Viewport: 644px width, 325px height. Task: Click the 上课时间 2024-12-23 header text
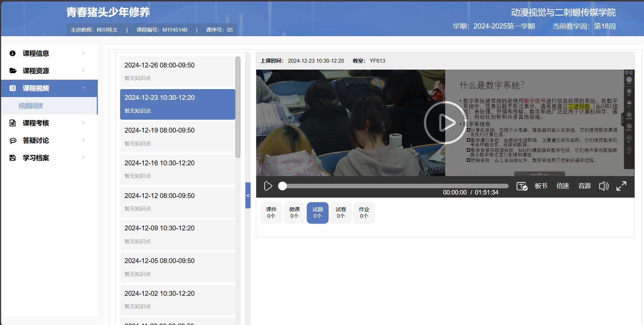302,61
